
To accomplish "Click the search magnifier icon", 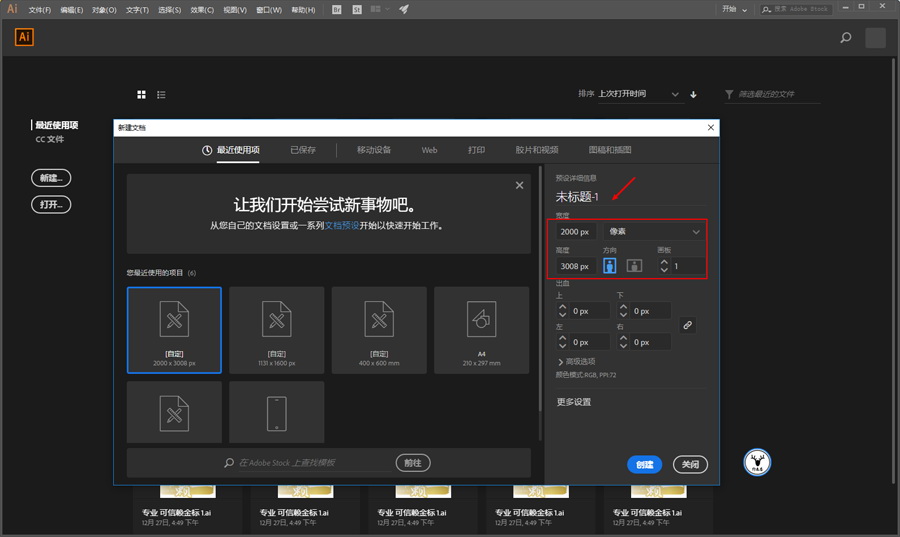I will click(x=846, y=38).
